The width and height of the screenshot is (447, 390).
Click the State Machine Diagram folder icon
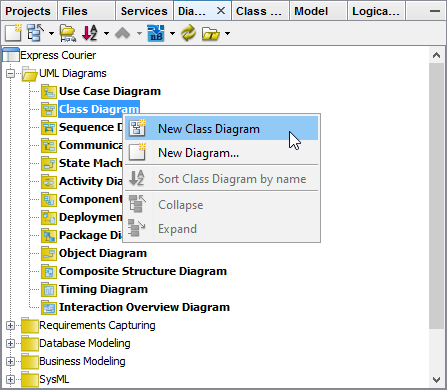[x=49, y=163]
